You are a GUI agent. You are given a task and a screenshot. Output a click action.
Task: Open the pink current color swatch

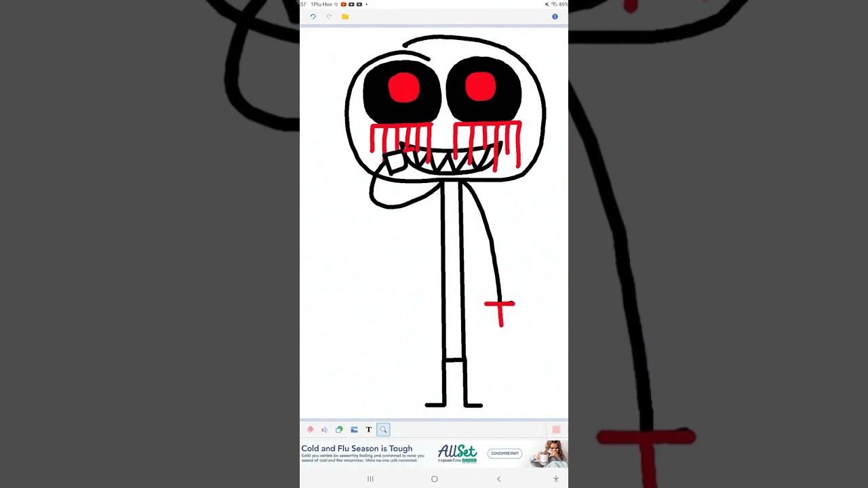(x=556, y=430)
